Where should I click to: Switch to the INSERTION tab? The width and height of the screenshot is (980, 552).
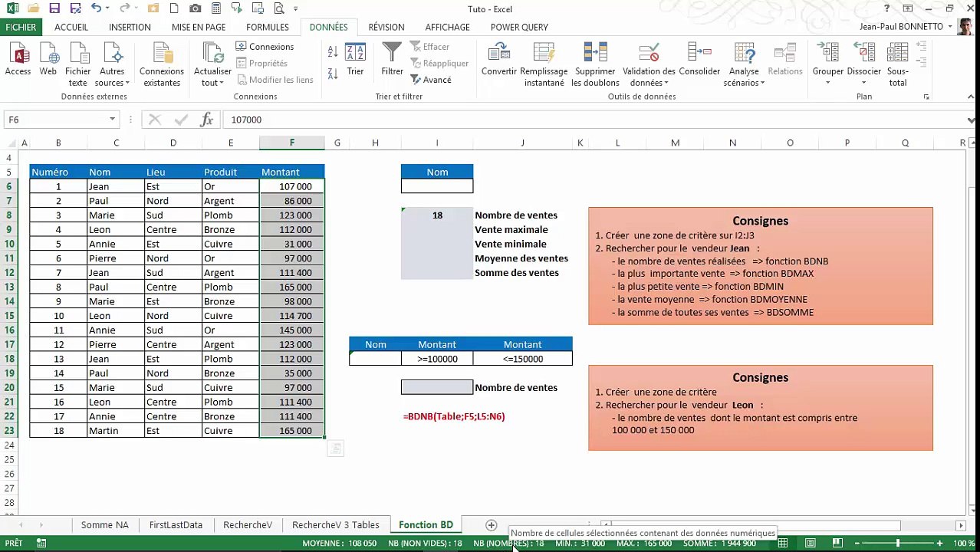click(130, 27)
